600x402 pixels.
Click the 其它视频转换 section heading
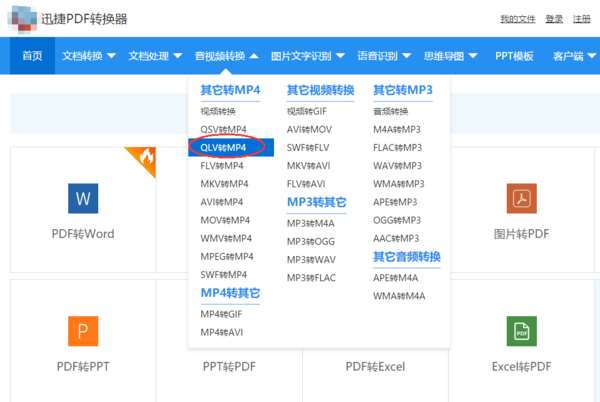[x=320, y=90]
